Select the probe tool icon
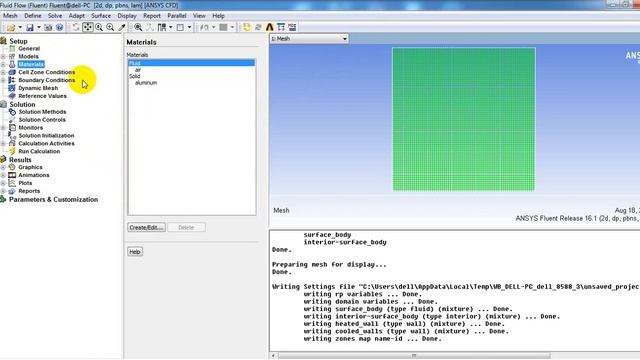This screenshot has height=360, width=640. point(122,27)
